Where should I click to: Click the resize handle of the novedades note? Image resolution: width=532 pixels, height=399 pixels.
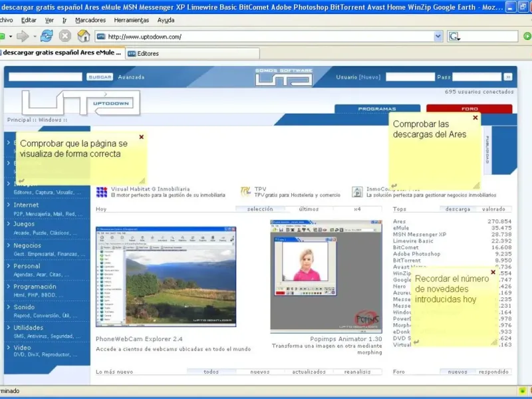tap(494, 342)
